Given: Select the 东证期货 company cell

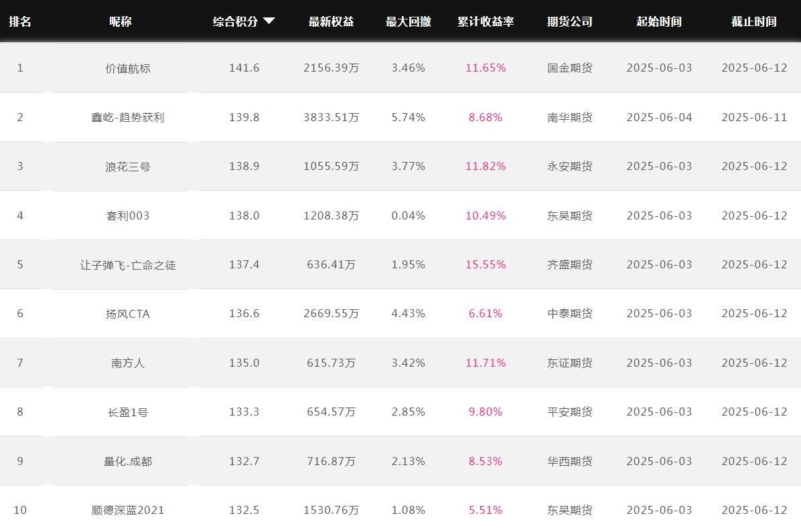Looking at the screenshot, I should (569, 363).
